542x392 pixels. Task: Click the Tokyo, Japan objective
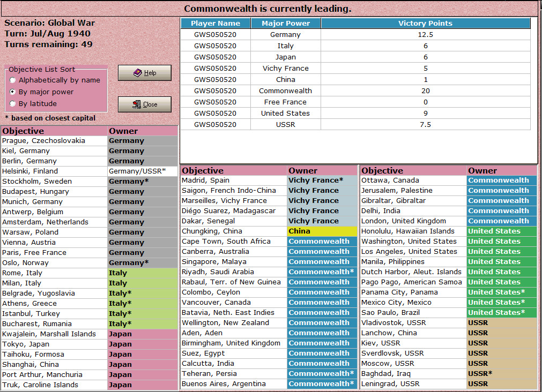pyautogui.click(x=54, y=344)
